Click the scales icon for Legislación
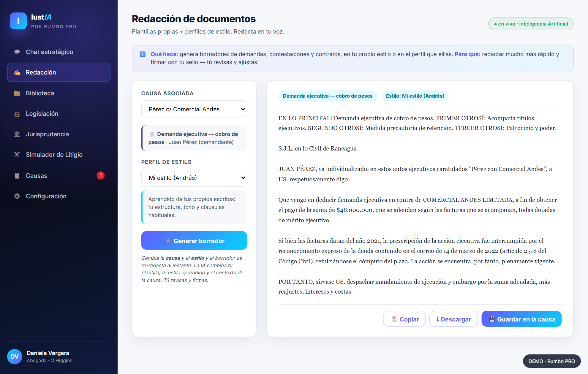Image resolution: width=588 pixels, height=374 pixels. tap(17, 114)
